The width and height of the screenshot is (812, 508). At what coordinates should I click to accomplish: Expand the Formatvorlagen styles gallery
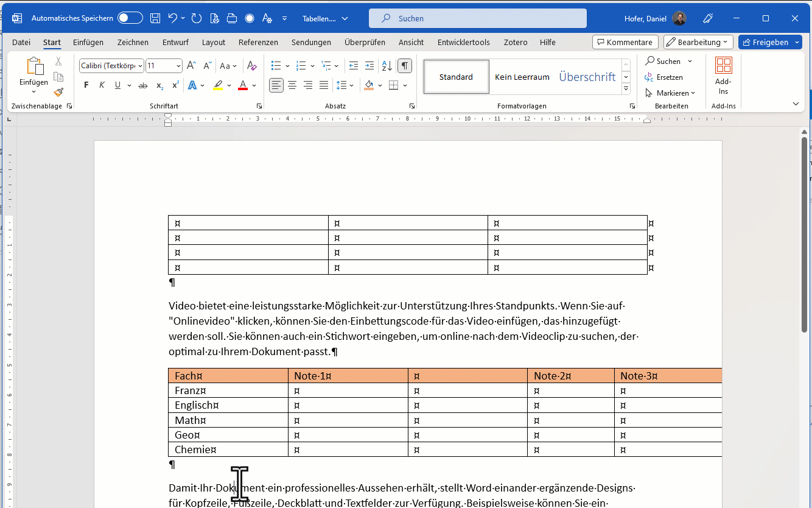click(626, 89)
